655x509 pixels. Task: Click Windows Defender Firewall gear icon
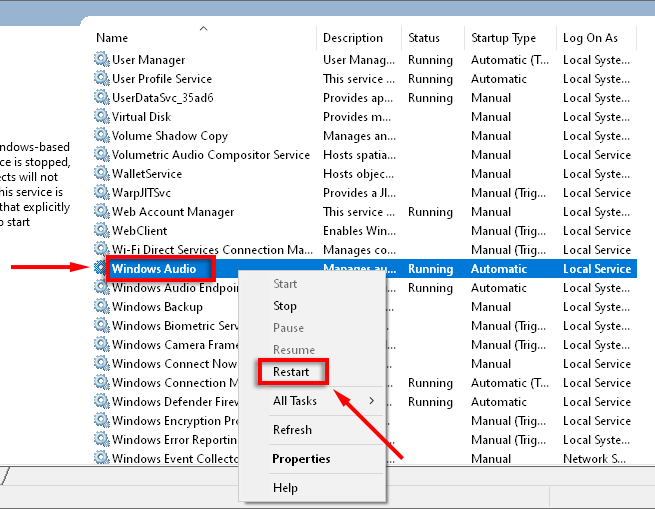tap(102, 402)
